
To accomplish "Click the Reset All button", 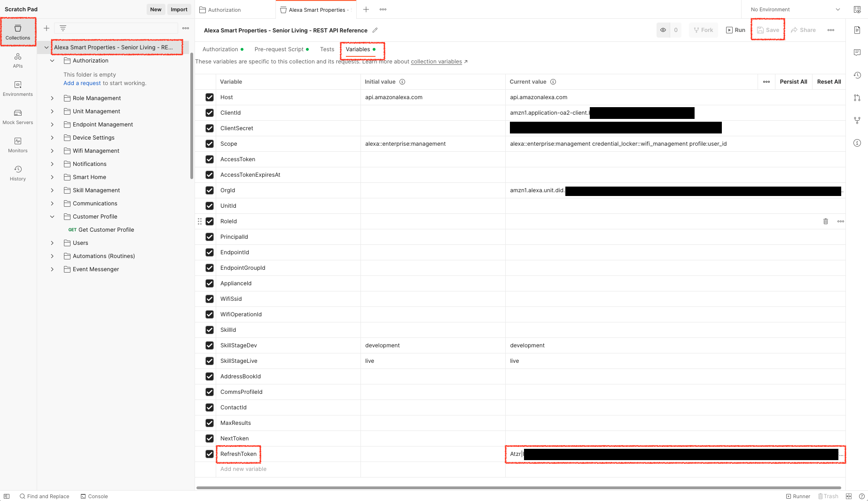I will pos(829,82).
